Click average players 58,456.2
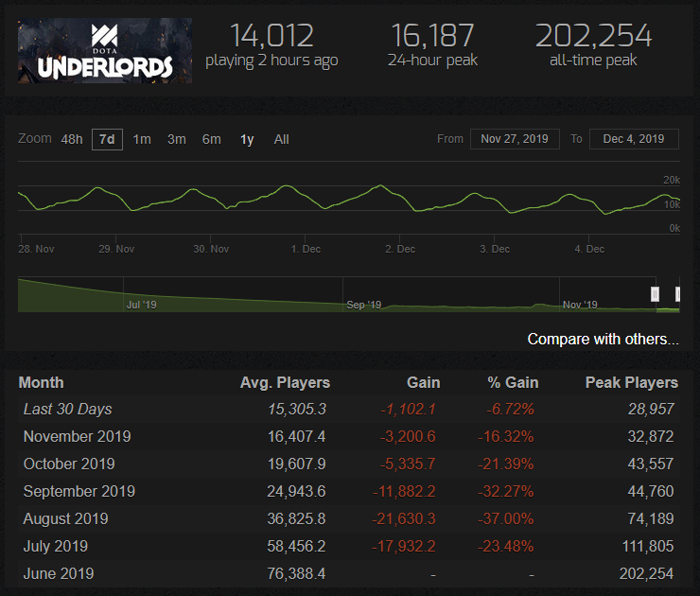 (x=296, y=546)
